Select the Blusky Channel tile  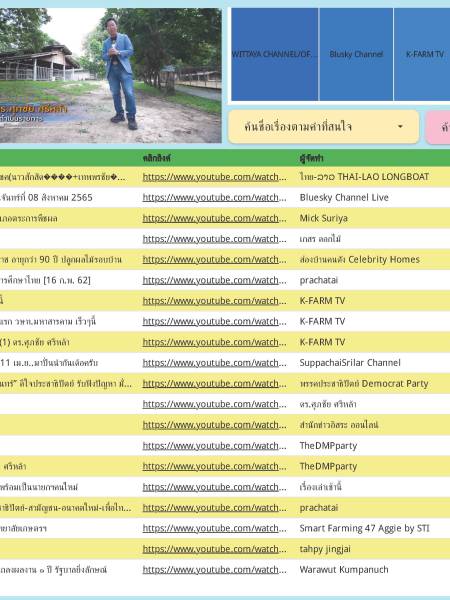[356, 54]
